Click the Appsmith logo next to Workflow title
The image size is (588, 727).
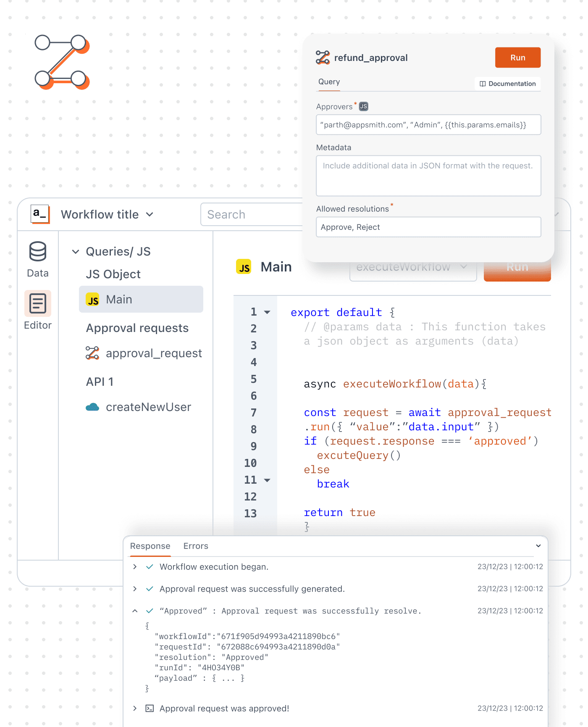[x=40, y=214]
